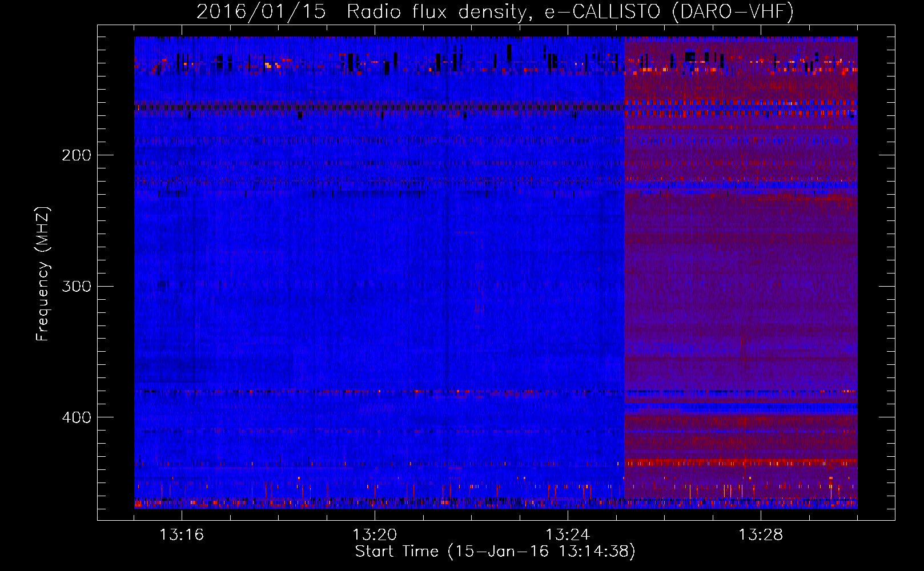The height and width of the screenshot is (571, 924).
Task: Click the "Frequency (MHZ)" axis label
Action: click(x=43, y=274)
